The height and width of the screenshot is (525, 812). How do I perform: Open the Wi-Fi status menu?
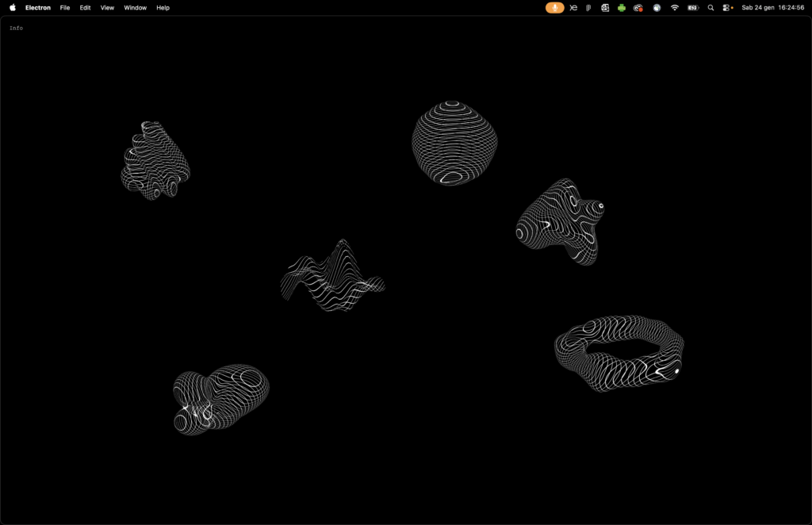[x=675, y=7]
